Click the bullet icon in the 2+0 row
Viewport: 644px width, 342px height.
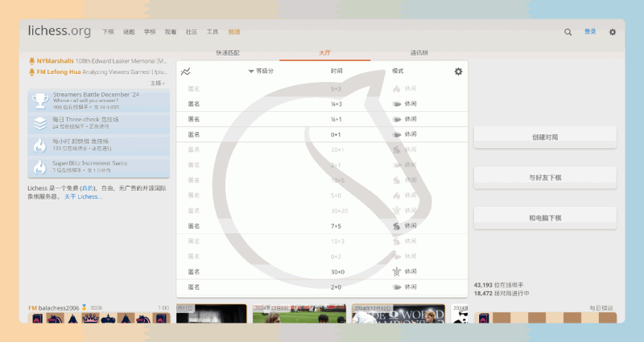pos(396,287)
